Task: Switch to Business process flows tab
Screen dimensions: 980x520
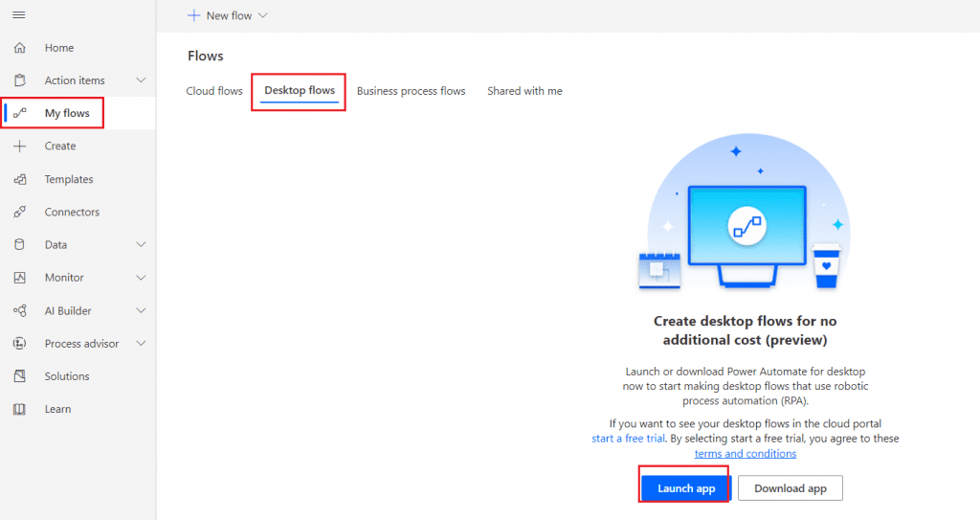Action: coord(411,91)
